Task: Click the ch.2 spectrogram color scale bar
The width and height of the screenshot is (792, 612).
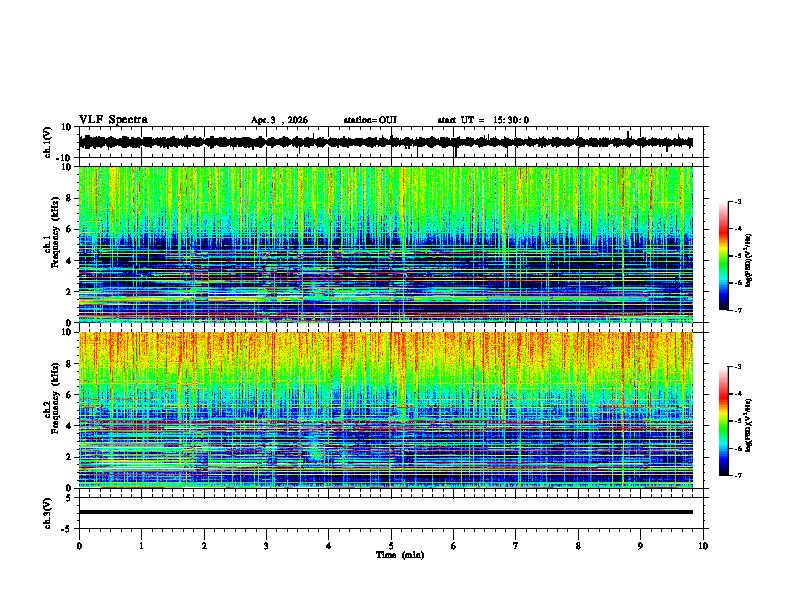Action: 723,421
